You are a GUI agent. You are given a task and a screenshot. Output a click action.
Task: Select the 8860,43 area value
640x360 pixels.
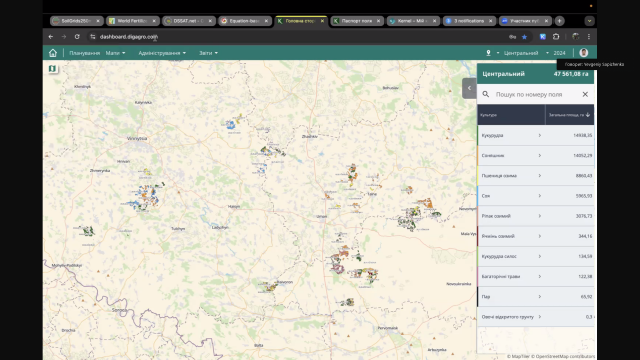584,176
